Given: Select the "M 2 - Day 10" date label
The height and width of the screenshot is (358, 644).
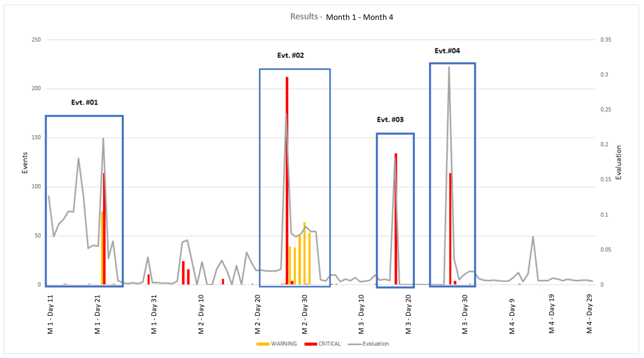Looking at the screenshot, I should [201, 314].
